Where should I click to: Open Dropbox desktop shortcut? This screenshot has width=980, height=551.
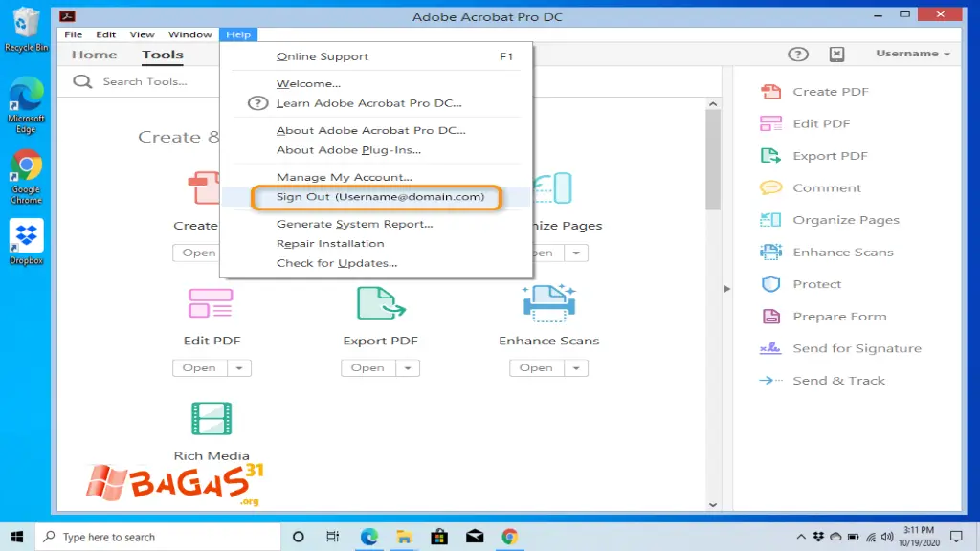pos(26,242)
